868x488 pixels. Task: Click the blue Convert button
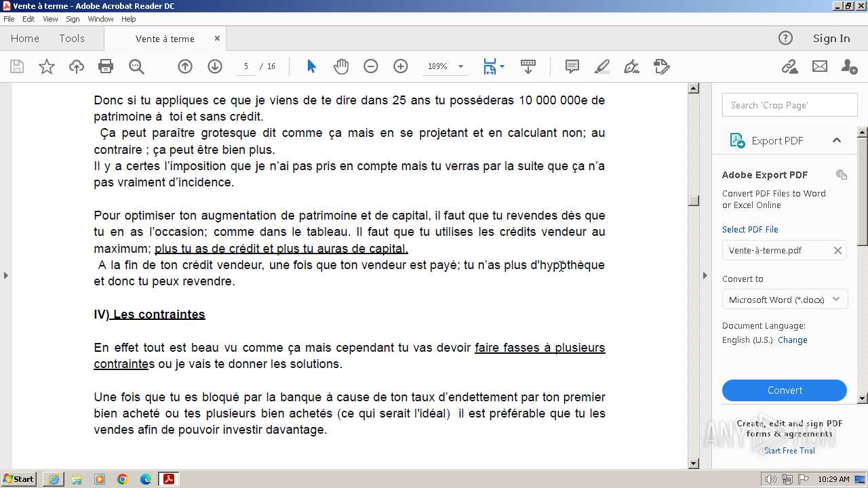[x=785, y=390]
